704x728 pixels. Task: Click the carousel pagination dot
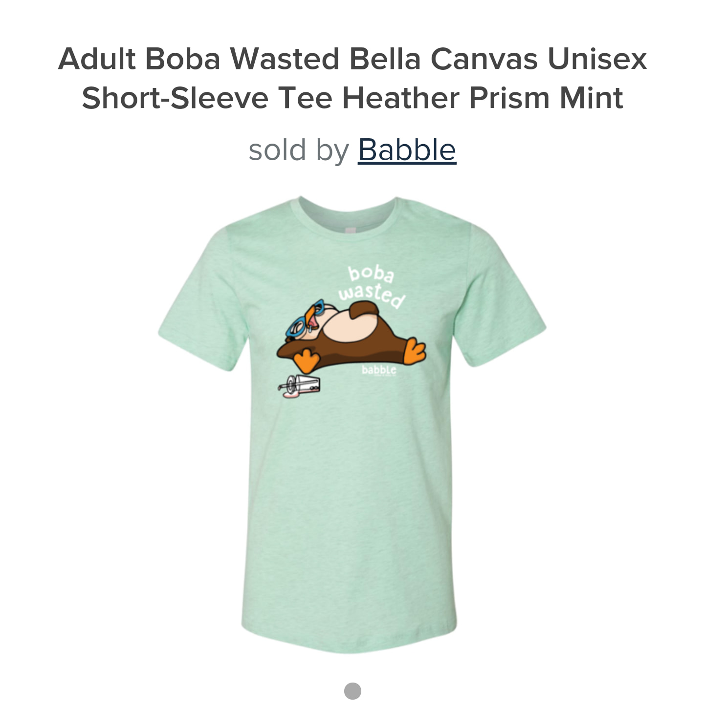(352, 691)
